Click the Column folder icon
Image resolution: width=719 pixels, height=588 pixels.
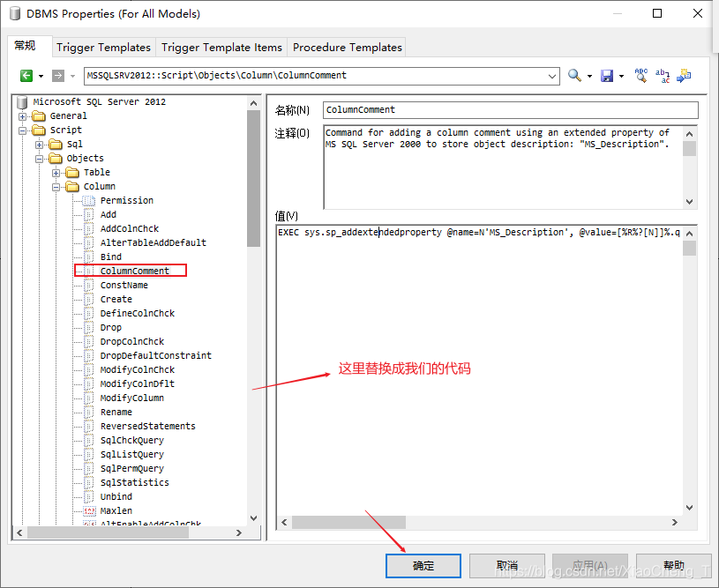(72, 187)
